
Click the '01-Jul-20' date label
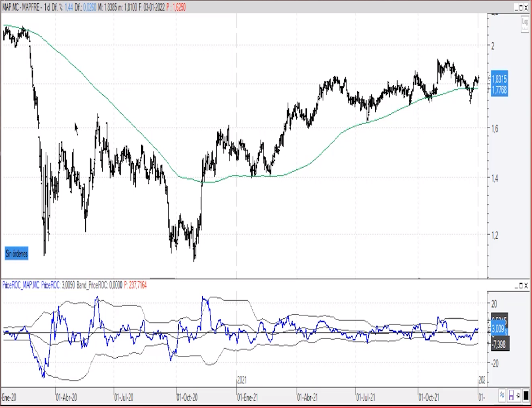click(x=124, y=397)
